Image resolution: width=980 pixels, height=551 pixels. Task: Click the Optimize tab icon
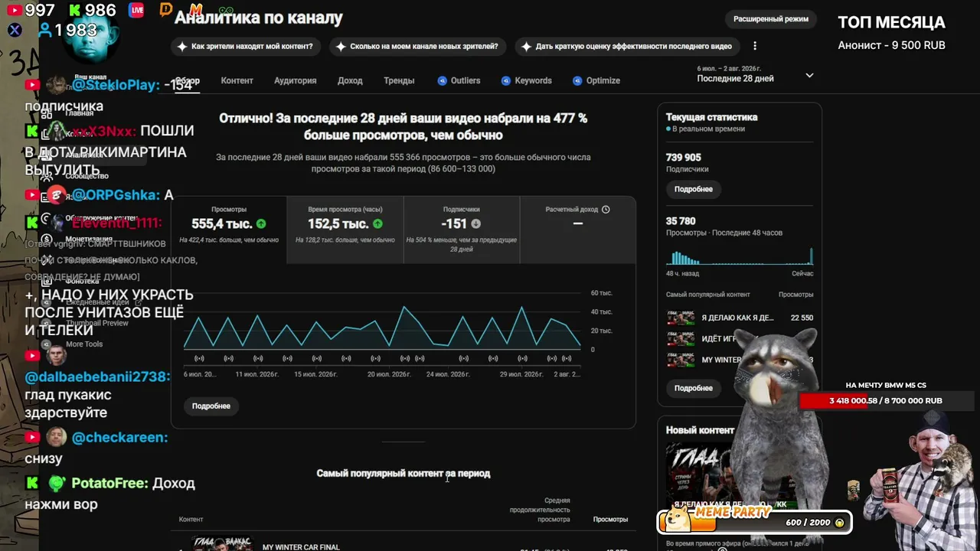pyautogui.click(x=577, y=80)
